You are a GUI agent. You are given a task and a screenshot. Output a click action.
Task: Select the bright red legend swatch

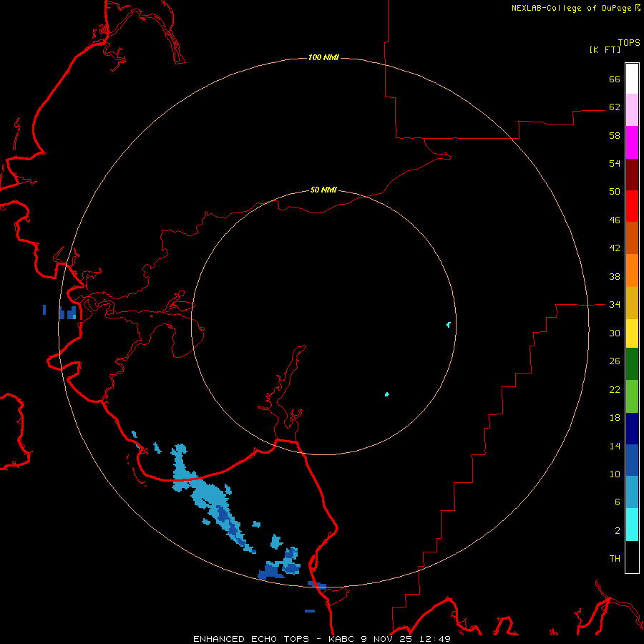632,206
